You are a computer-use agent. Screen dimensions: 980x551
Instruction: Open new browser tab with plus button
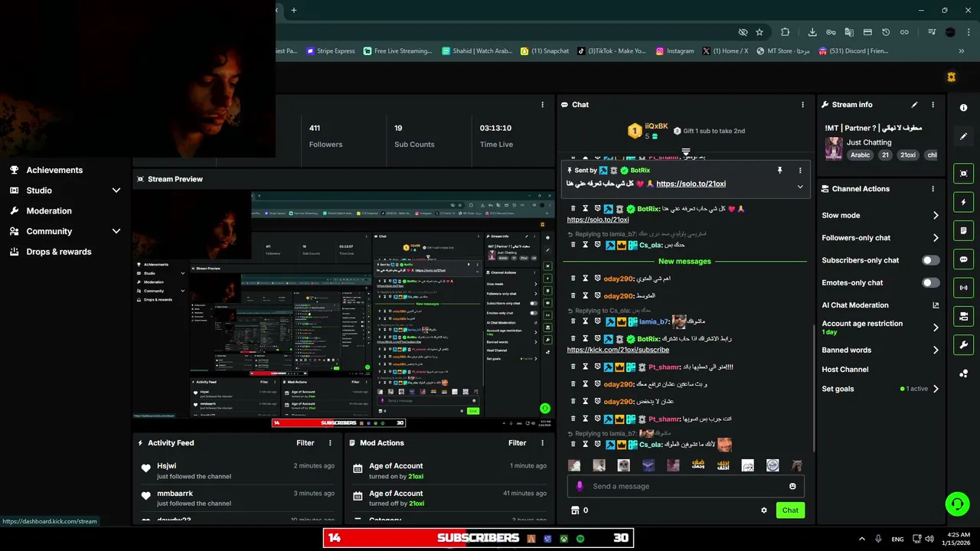[x=293, y=10]
